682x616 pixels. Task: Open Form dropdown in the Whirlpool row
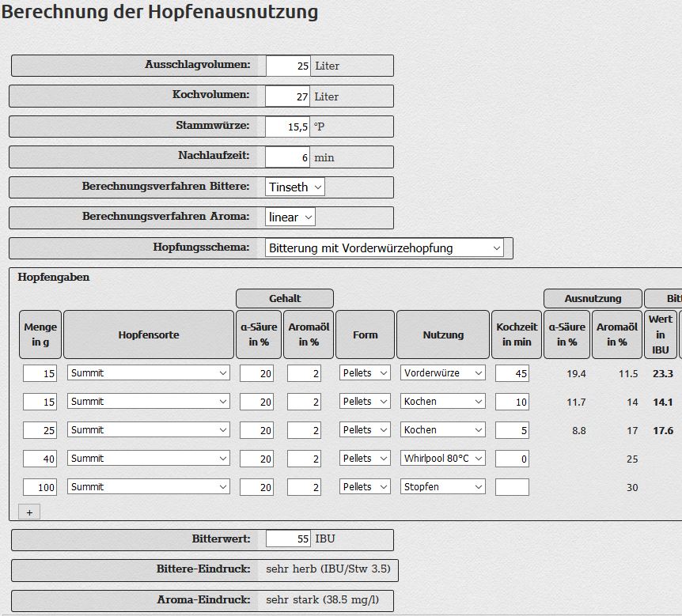365,458
